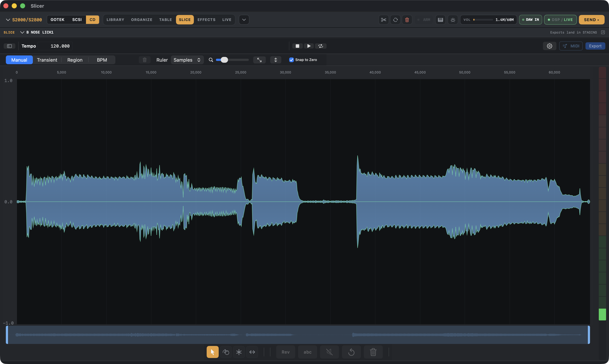
Task: Click the grayed trash icon beside Ruler
Action: click(x=145, y=60)
